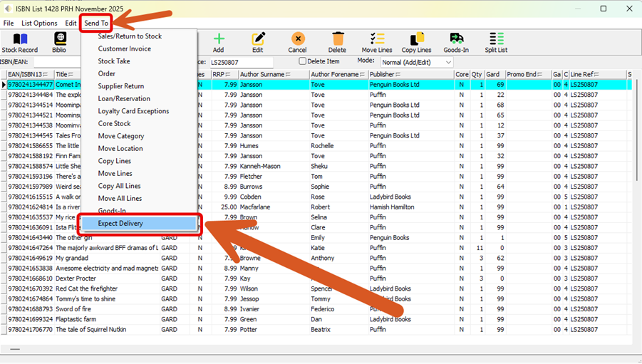Open the Mode dropdown Normal (Add/Edit)
The image size is (642, 364).
pos(416,62)
